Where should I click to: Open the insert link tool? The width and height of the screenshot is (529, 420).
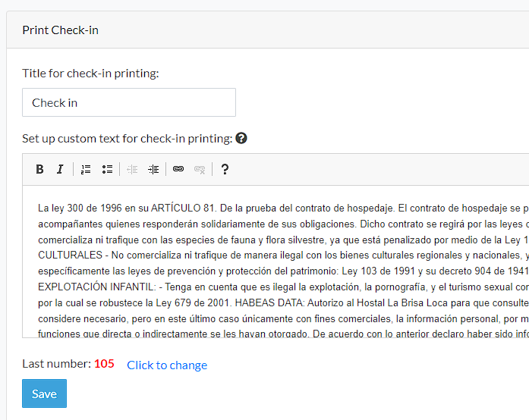click(x=178, y=169)
